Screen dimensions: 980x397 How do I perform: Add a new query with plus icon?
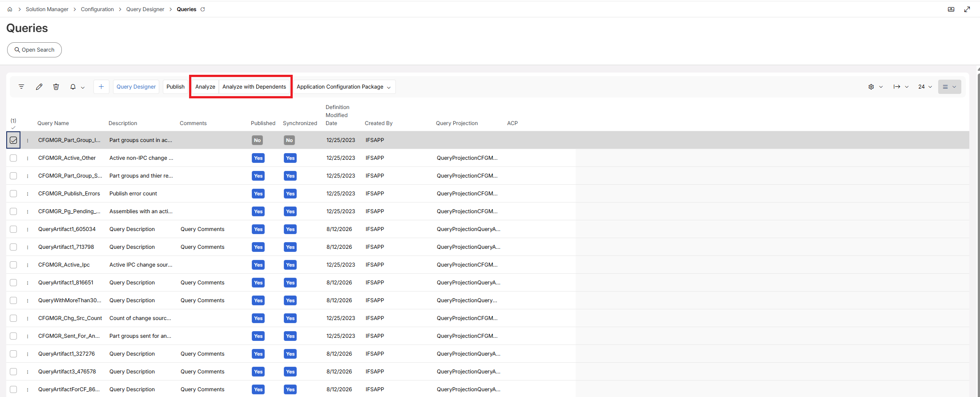pos(101,87)
